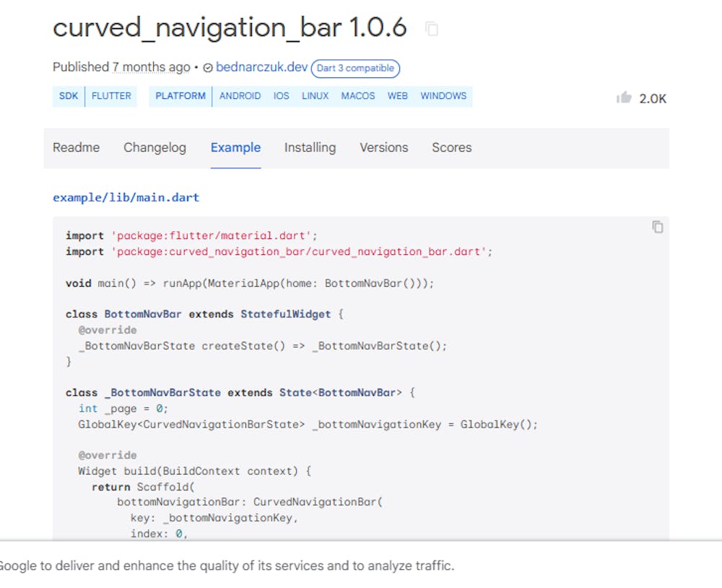Copy package name icon beside title

(x=432, y=29)
